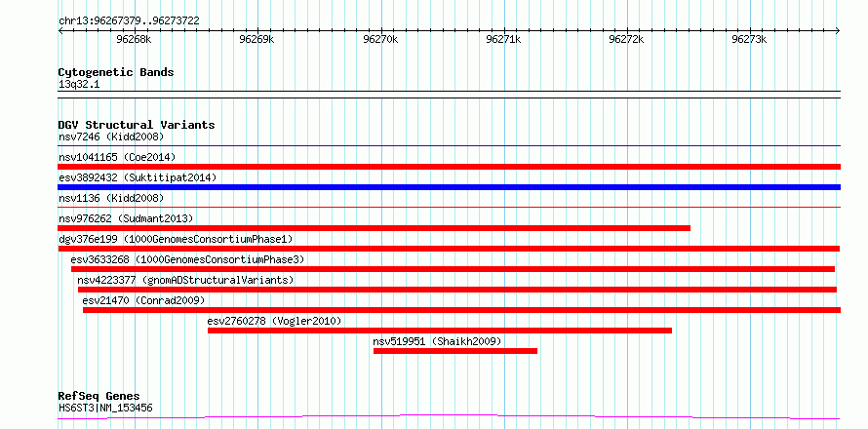868x429 pixels.
Task: Click the chr13:96267379..96273722 coordinates text
Action: pyautogui.click(x=129, y=21)
